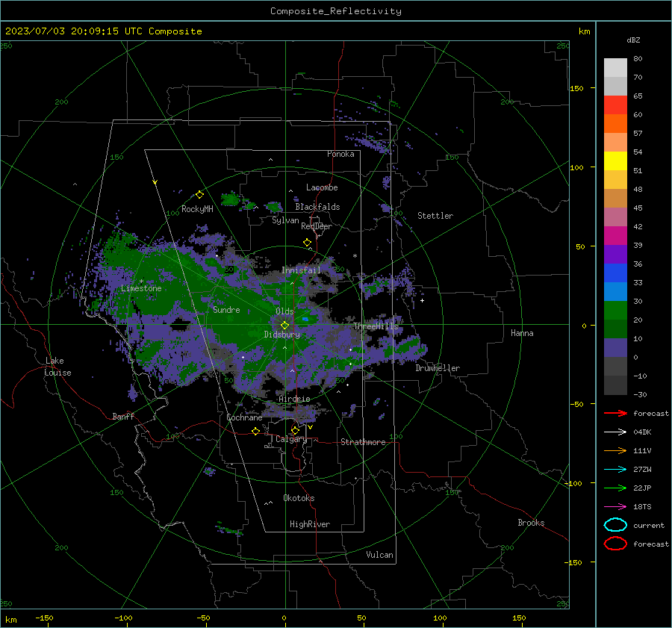This screenshot has width=672, height=628.
Task: Click the Innisfail label
Action: coord(301,270)
